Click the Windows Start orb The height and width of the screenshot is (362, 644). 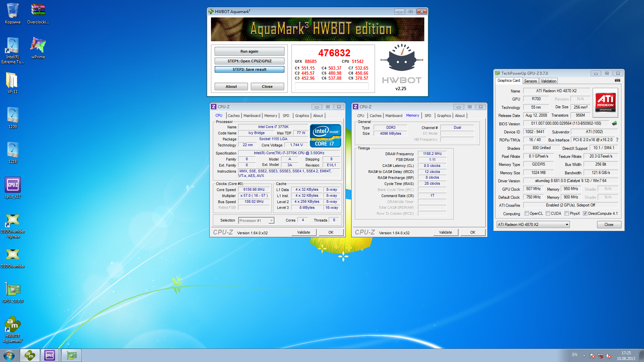tap(9, 355)
